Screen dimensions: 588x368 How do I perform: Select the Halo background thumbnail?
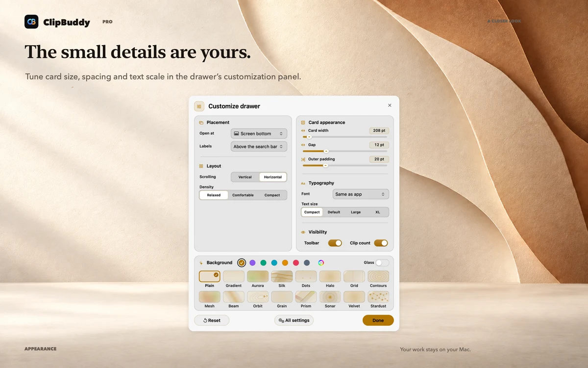(x=330, y=277)
